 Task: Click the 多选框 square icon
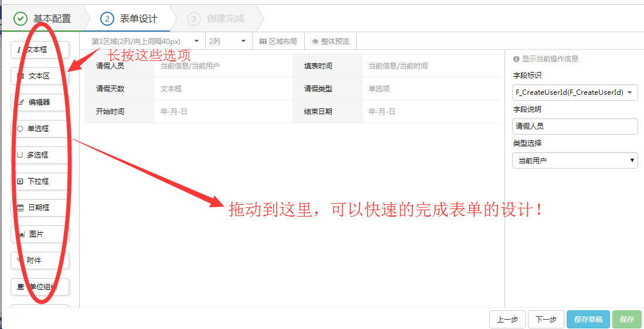tap(19, 155)
